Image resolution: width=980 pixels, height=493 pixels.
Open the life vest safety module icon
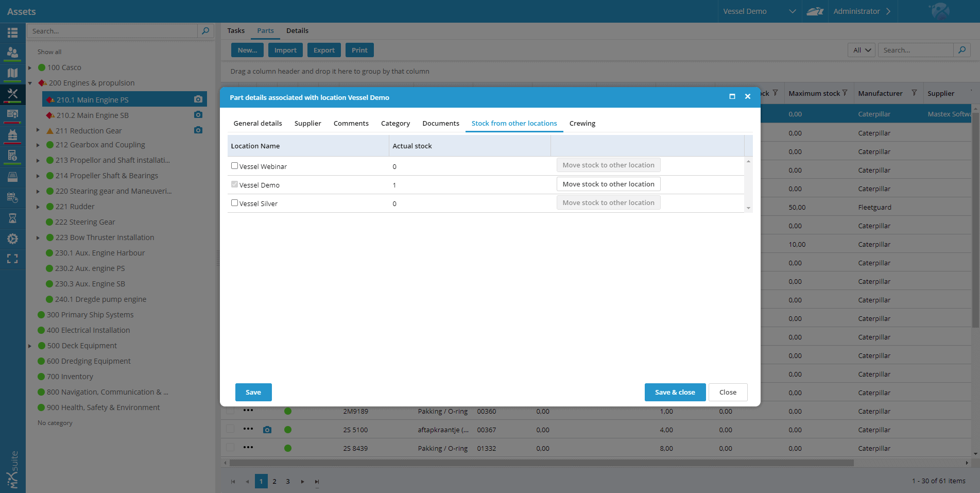point(12,135)
